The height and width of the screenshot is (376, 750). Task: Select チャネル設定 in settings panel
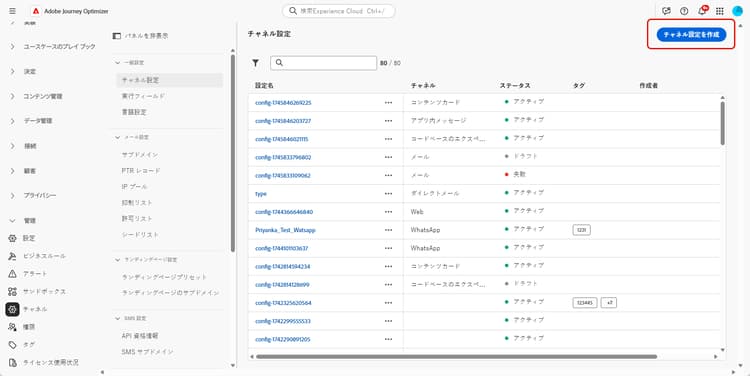click(169, 80)
